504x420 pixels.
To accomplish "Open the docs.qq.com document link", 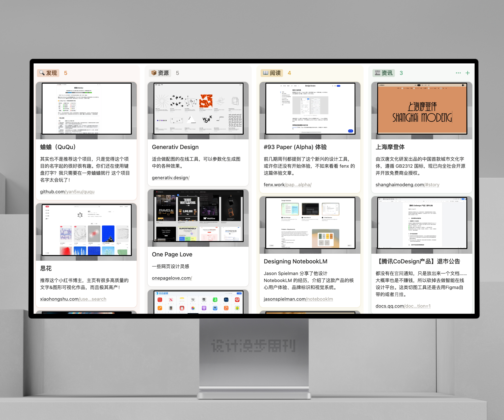I will point(403,306).
